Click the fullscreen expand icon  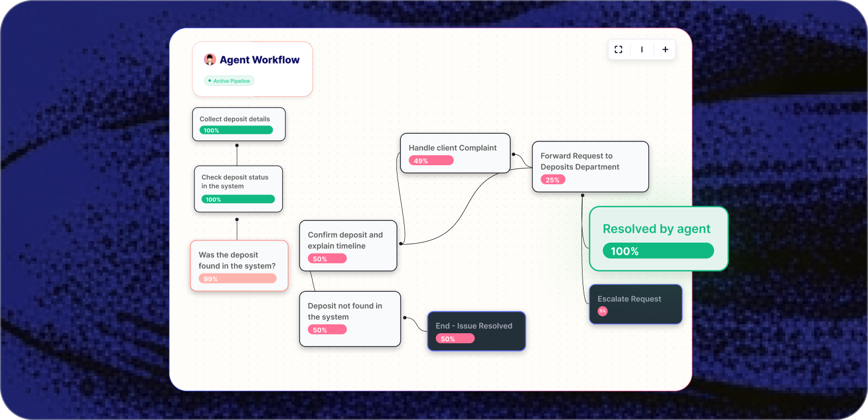tap(618, 50)
